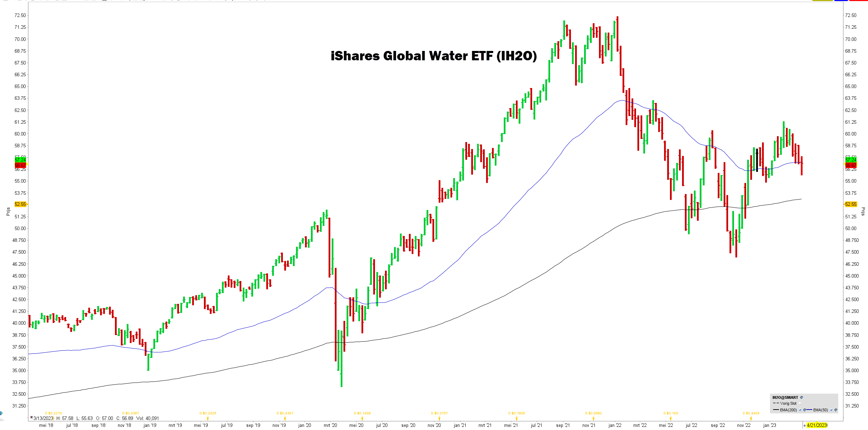Select the D $0.169 dividend marker

671,413
